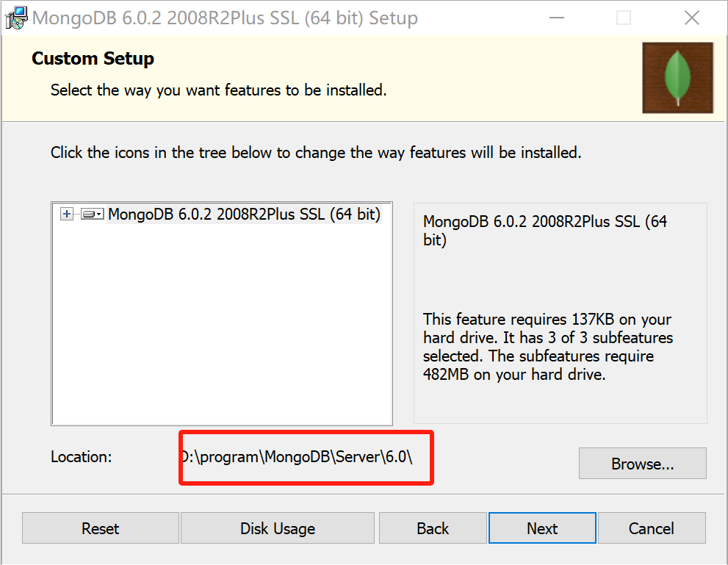Expand the MongoDB feature tree with the plus box
728x565 pixels.
[65, 214]
